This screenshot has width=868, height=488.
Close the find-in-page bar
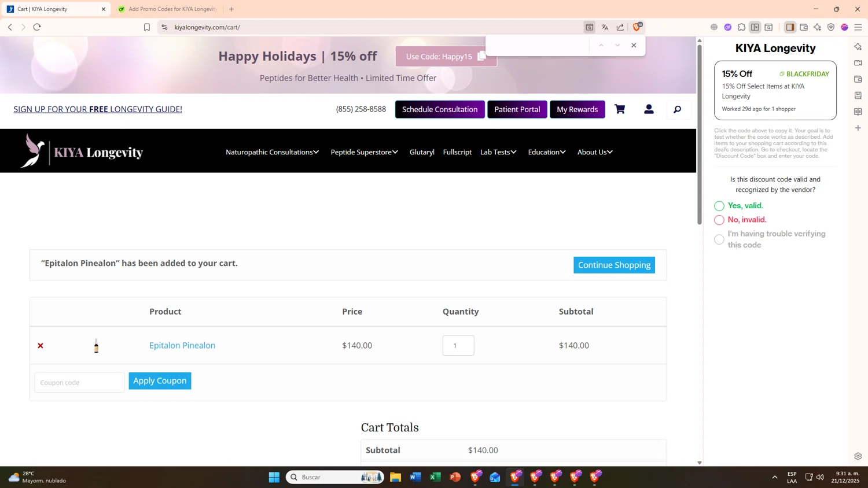point(634,45)
